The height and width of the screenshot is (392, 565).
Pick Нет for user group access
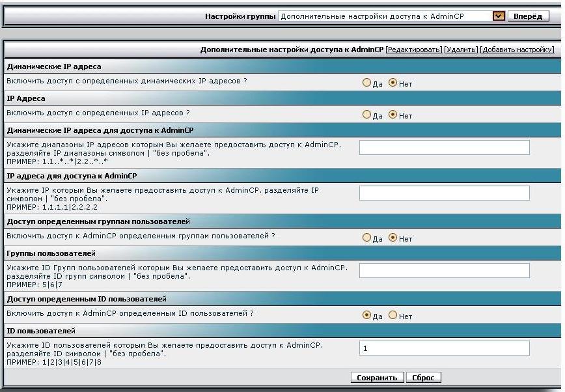click(393, 238)
